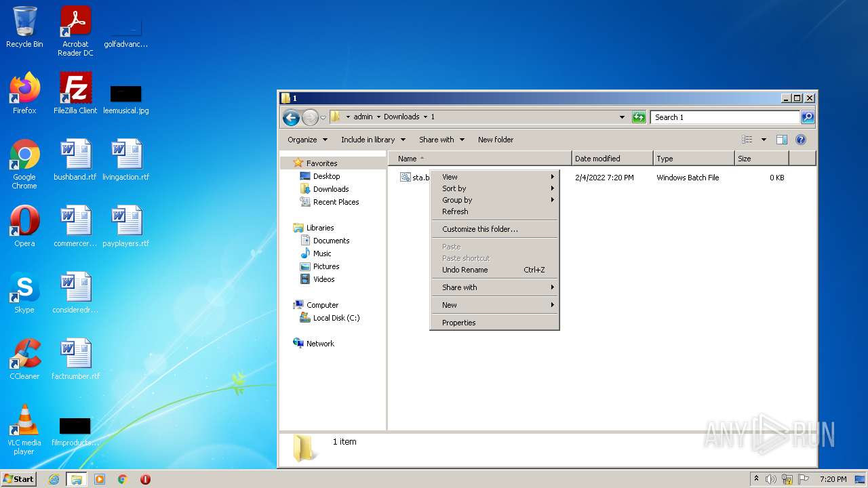The height and width of the screenshot is (488, 868).
Task: Open Explorer help question mark icon
Action: pyautogui.click(x=801, y=140)
